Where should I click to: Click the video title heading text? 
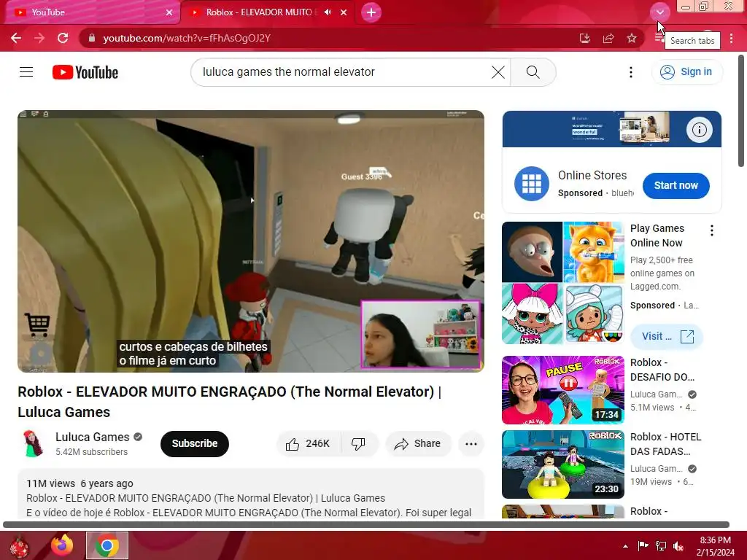click(230, 402)
